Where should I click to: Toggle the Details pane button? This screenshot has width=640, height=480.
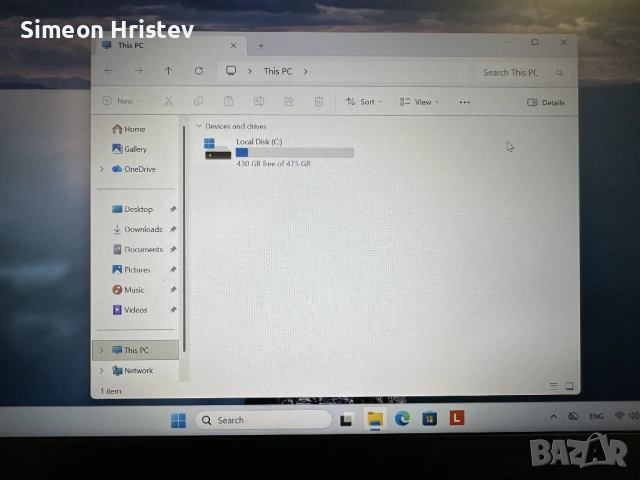coord(546,102)
